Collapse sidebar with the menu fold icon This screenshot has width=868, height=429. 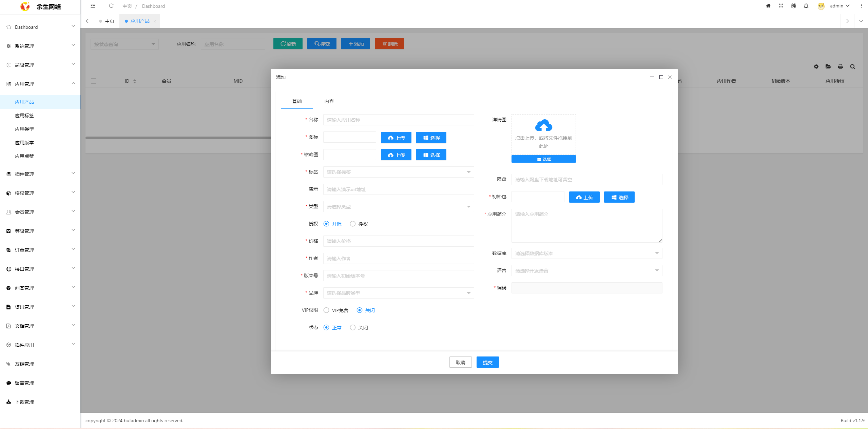[93, 6]
